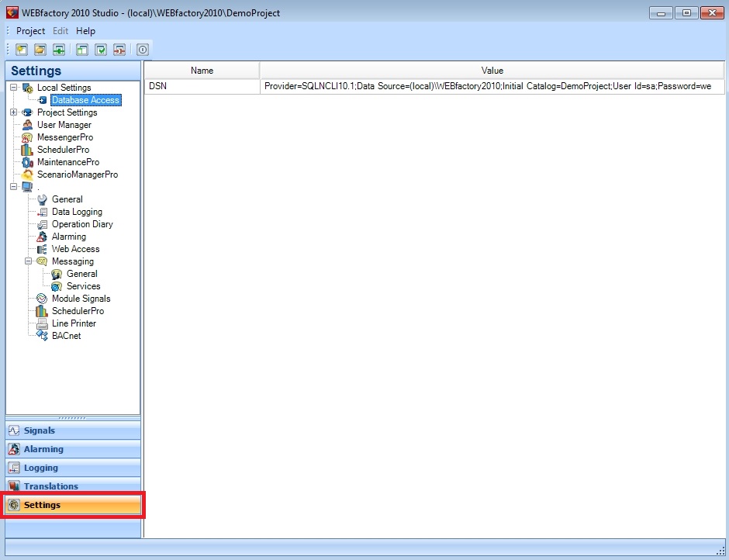This screenshot has height=560, width=729.
Task: Click the green arrow import toolbar icon
Action: coord(58,50)
